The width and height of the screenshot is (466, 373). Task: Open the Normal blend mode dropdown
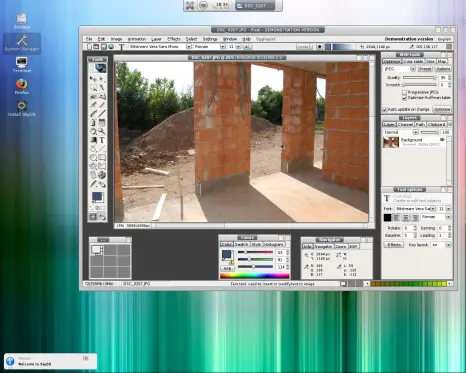tap(416, 132)
